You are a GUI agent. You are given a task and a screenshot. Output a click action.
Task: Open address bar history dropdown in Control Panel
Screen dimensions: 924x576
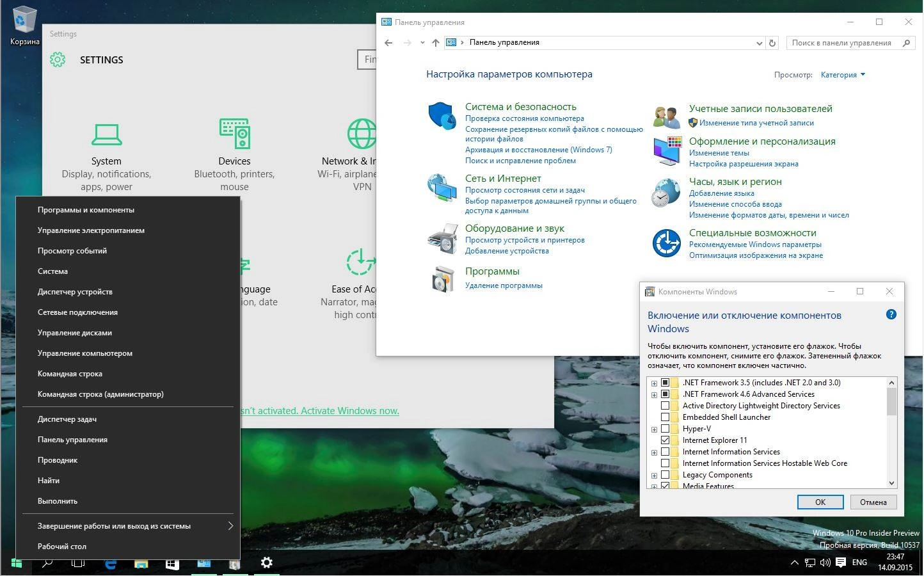pyautogui.click(x=759, y=43)
